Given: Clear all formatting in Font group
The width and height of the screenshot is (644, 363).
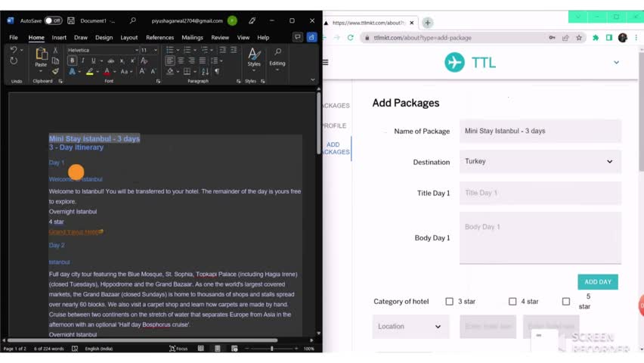Looking at the screenshot, I should [144, 60].
